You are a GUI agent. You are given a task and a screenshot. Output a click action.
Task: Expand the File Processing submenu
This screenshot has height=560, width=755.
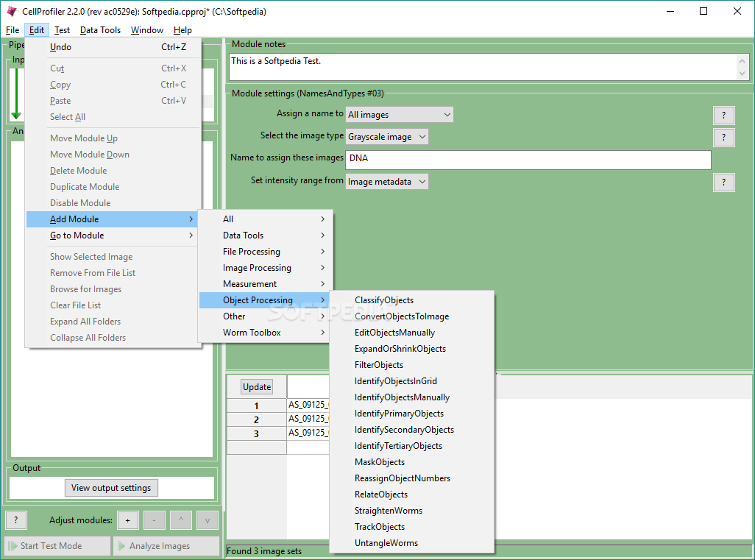tap(266, 252)
